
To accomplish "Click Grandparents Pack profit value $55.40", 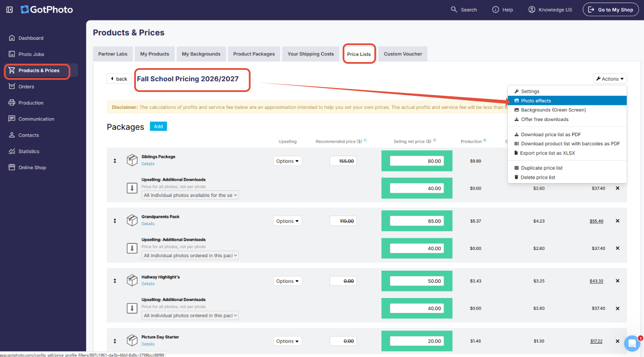I will [596, 221].
